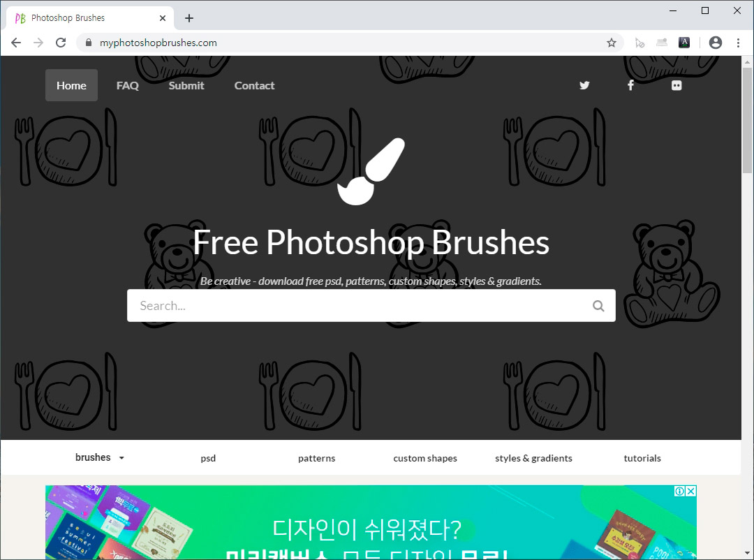Click the PB favicon on the tab
The width and height of the screenshot is (754, 560).
pos(20,18)
